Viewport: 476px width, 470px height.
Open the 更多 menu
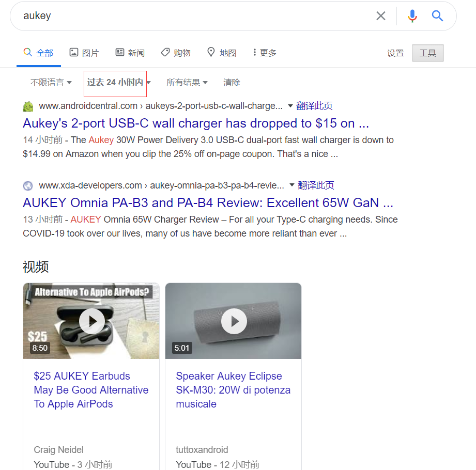pyautogui.click(x=265, y=53)
